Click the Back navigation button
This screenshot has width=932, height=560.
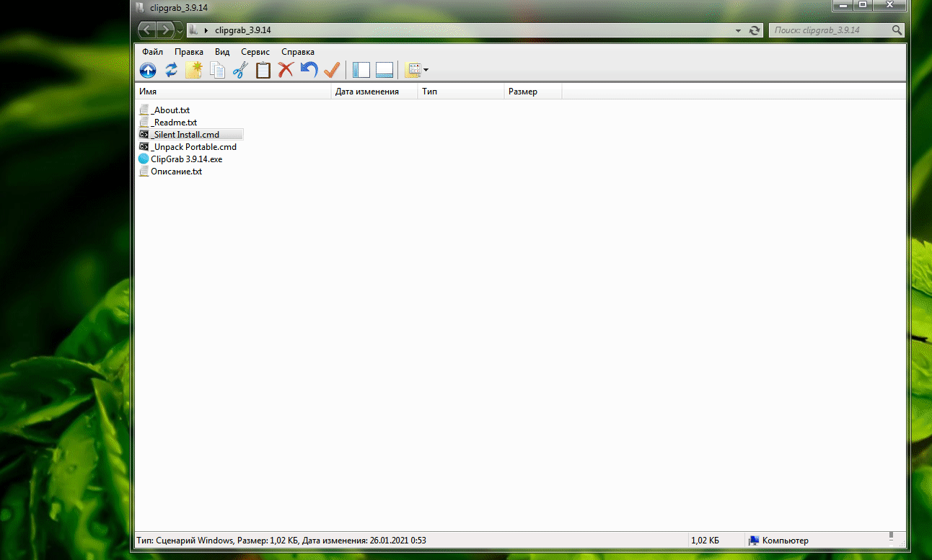147,30
